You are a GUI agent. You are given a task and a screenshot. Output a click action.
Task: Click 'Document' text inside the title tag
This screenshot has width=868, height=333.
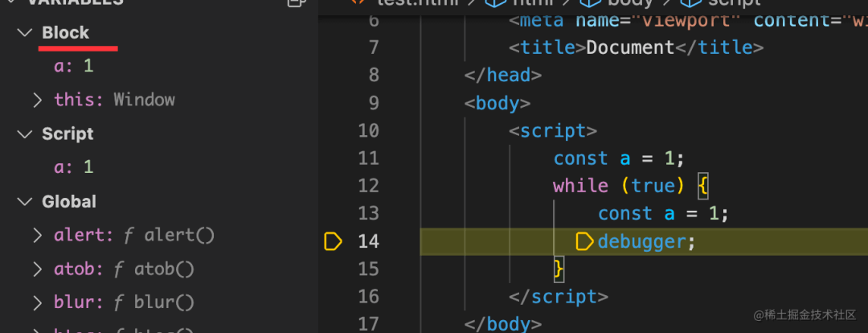coord(630,47)
